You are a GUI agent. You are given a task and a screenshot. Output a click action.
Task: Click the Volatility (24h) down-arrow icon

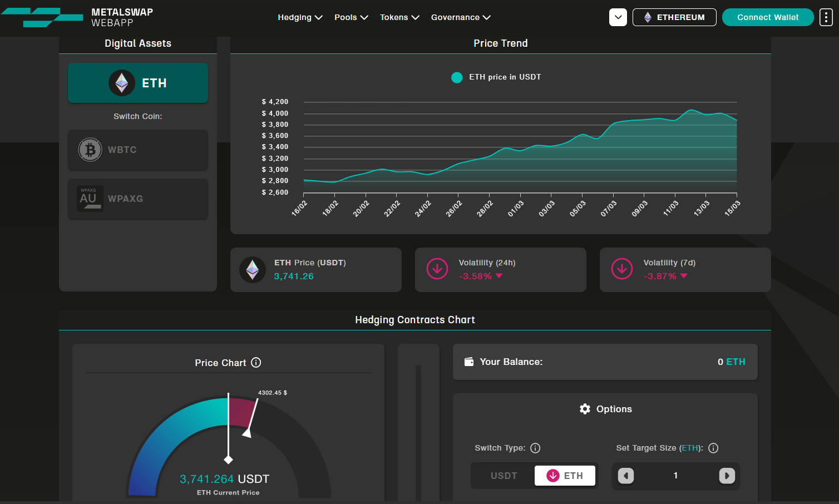437,269
